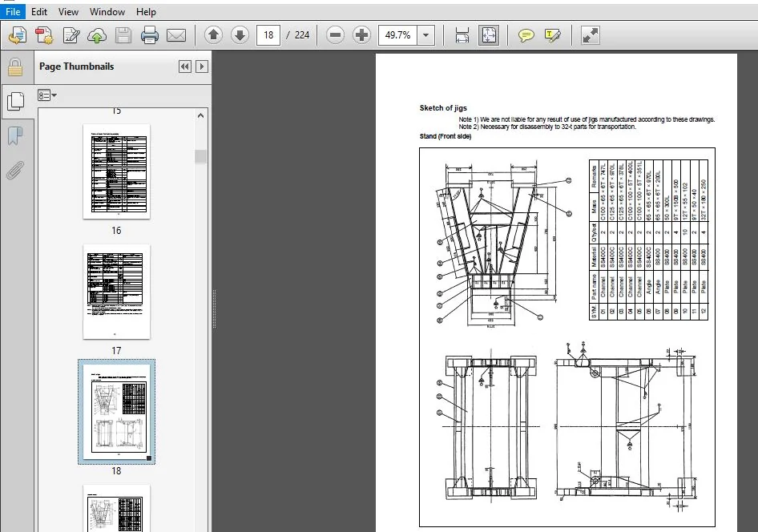Open the Bookmarks panel icon

point(15,135)
